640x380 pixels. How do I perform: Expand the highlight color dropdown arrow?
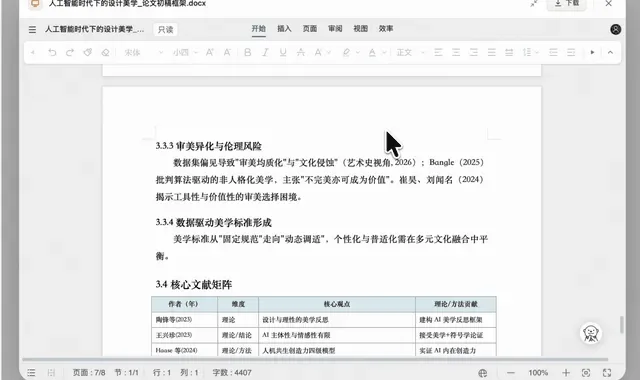pyautogui.click(x=358, y=53)
